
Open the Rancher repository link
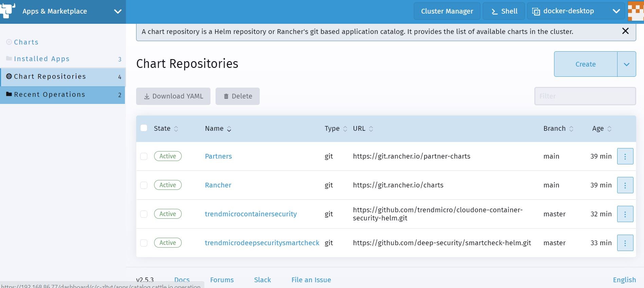click(218, 185)
